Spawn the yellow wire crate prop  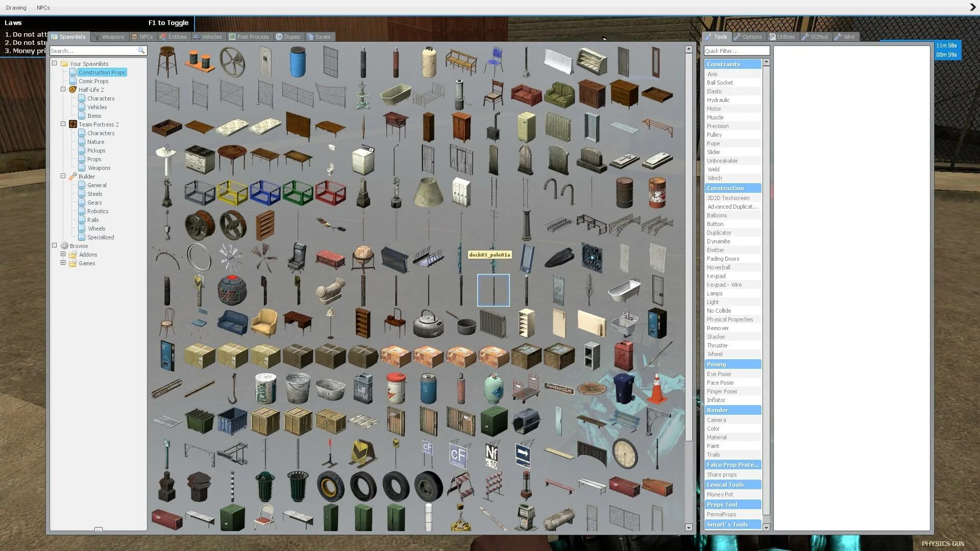[232, 192]
